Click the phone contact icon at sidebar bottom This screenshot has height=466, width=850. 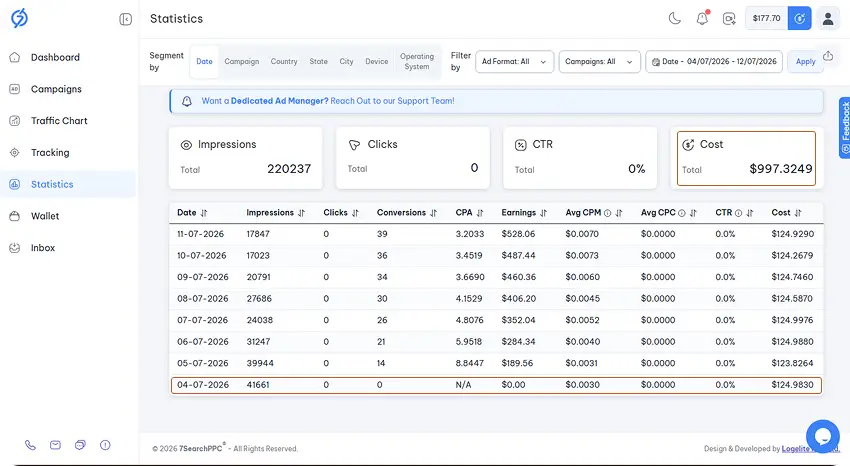pos(30,445)
